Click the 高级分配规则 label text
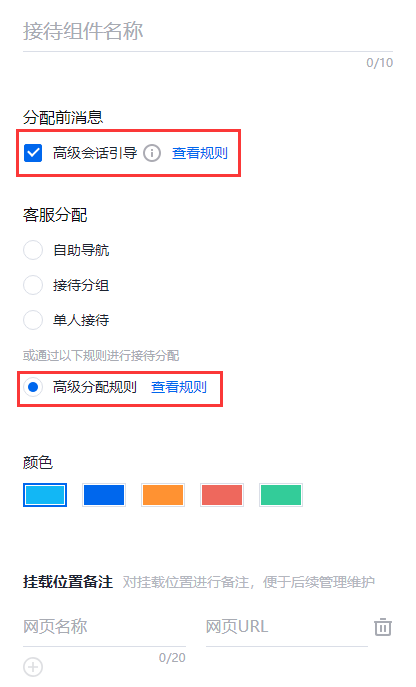The width and height of the screenshot is (416, 687). [x=95, y=387]
